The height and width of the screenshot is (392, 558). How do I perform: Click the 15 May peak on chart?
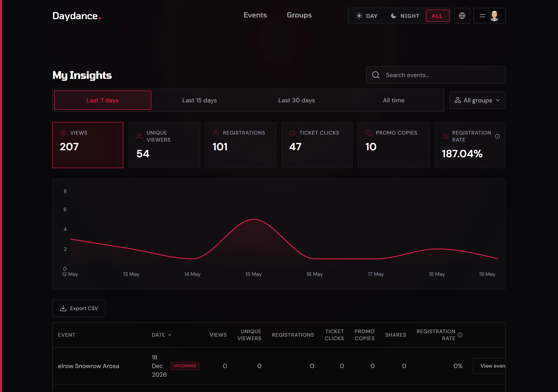point(253,219)
